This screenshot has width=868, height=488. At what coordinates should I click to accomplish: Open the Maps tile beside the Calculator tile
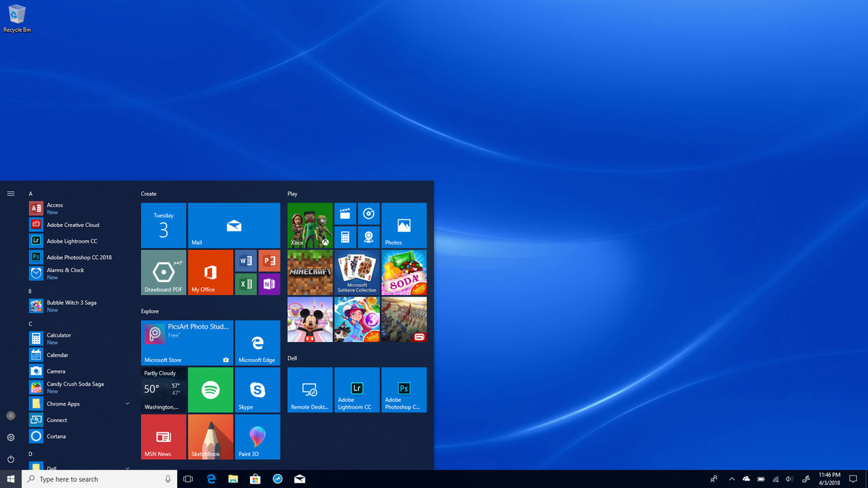[369, 237]
